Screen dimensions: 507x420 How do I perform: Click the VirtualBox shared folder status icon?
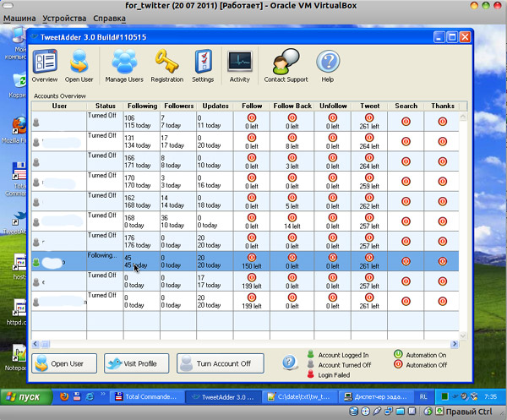pyautogui.click(x=401, y=412)
